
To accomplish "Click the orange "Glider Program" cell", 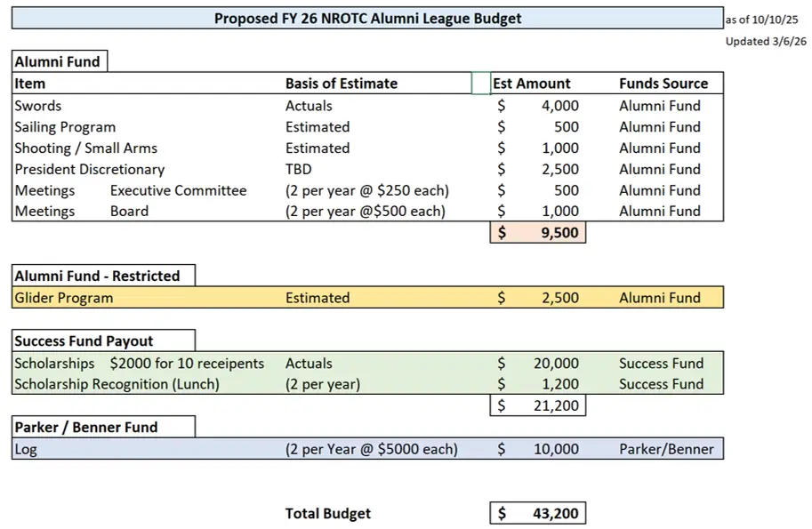I will click(64, 298).
